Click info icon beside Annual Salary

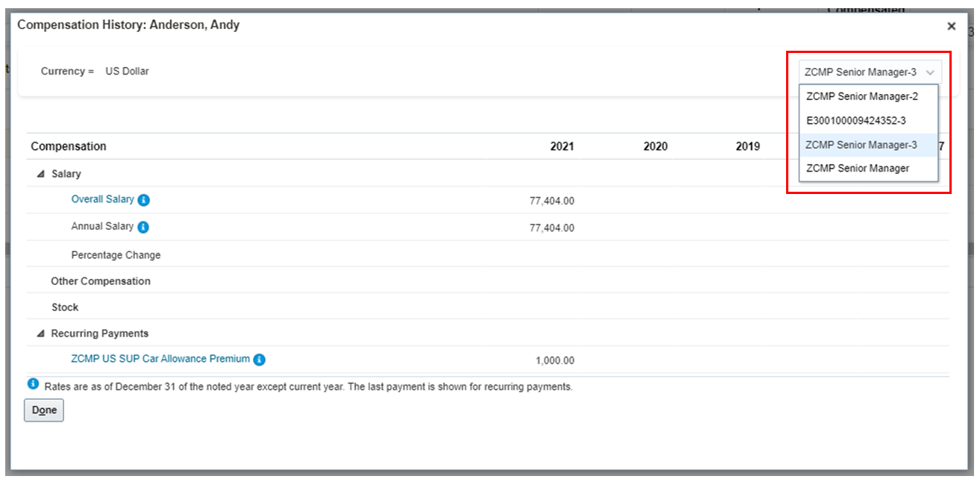point(143,227)
